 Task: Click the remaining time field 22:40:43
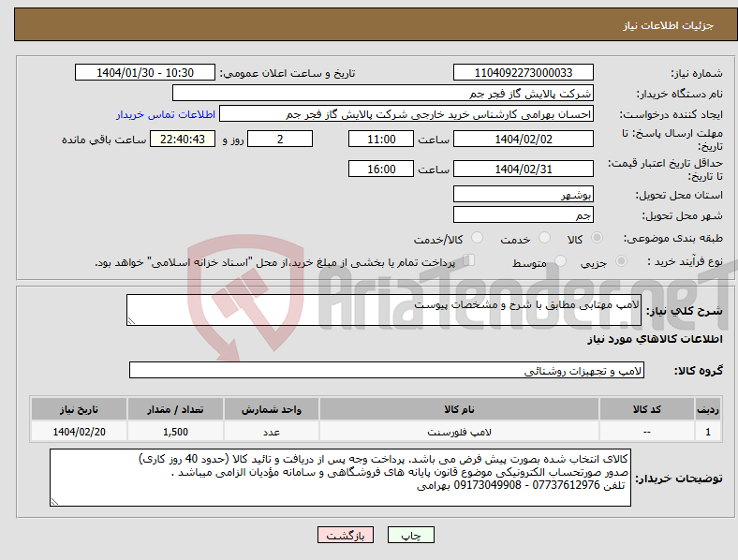click(183, 139)
